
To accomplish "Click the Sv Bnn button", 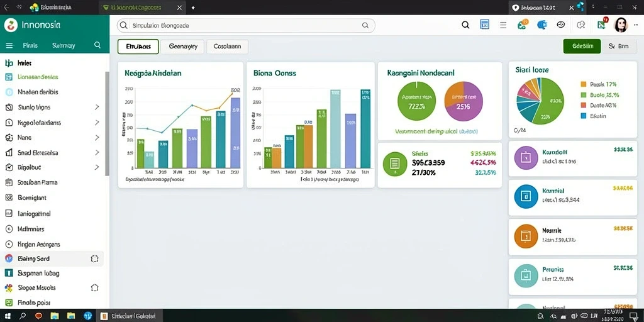I will tap(618, 47).
